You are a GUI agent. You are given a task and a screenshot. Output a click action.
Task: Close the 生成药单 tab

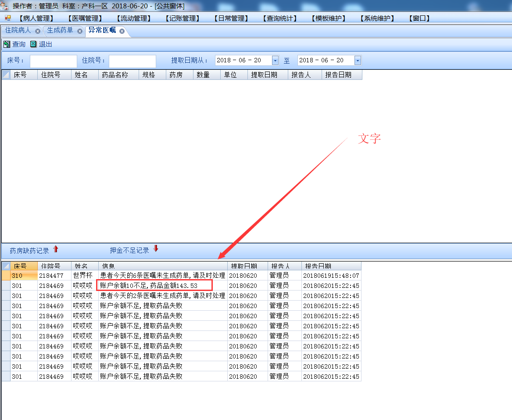[80, 31]
